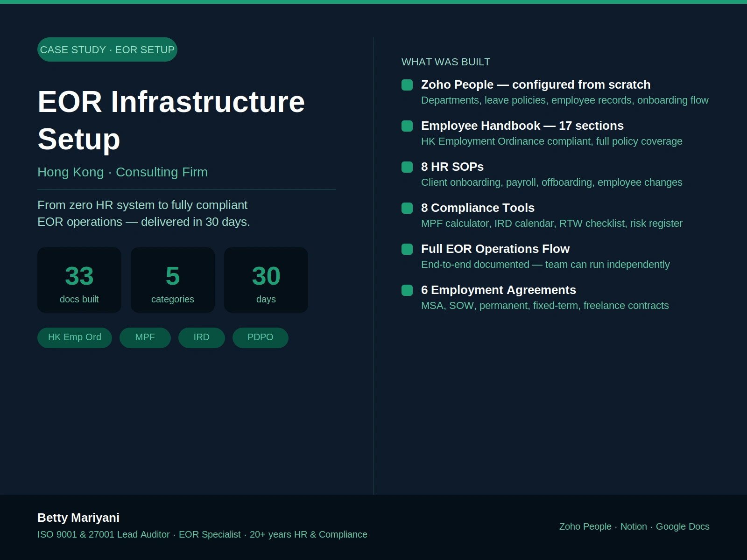
Task: Click "Zoho People" in the footer tools list
Action: coord(585,526)
